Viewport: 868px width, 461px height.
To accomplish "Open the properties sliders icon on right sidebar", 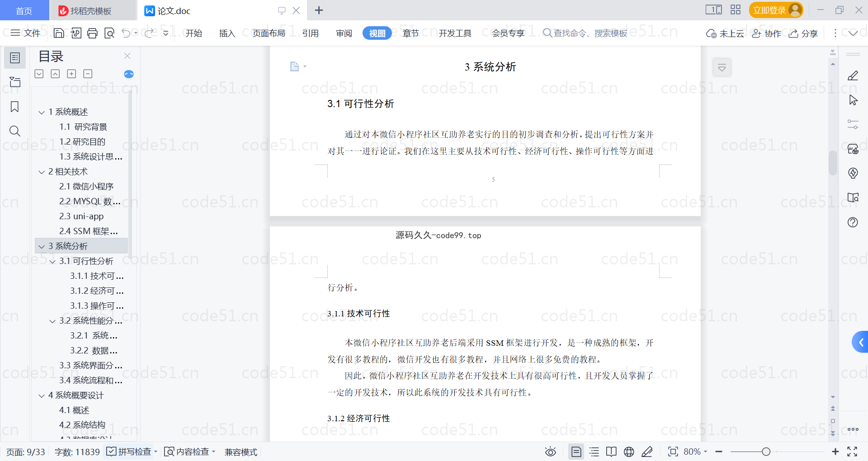I will coord(853,124).
